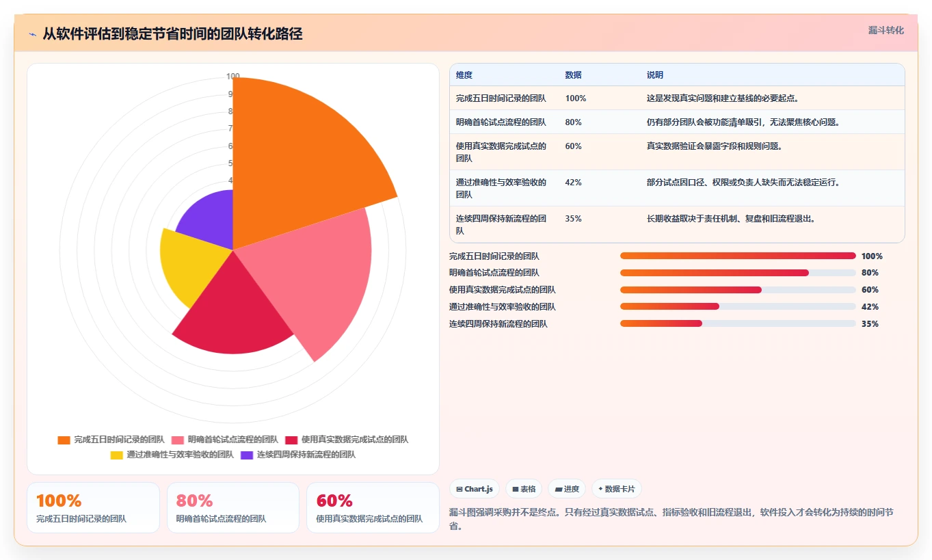Image resolution: width=932 pixels, height=560 pixels.
Task: Click the table cell showing 100%
Action: (x=576, y=98)
